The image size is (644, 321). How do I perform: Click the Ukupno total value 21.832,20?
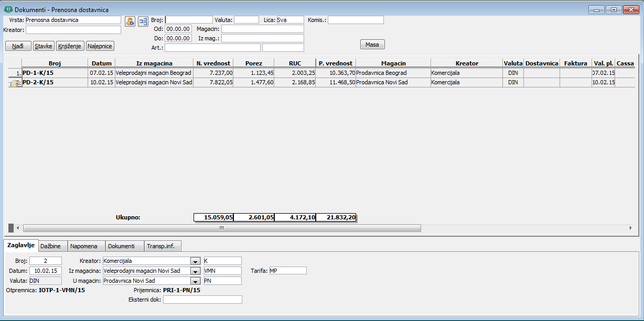pyautogui.click(x=336, y=217)
